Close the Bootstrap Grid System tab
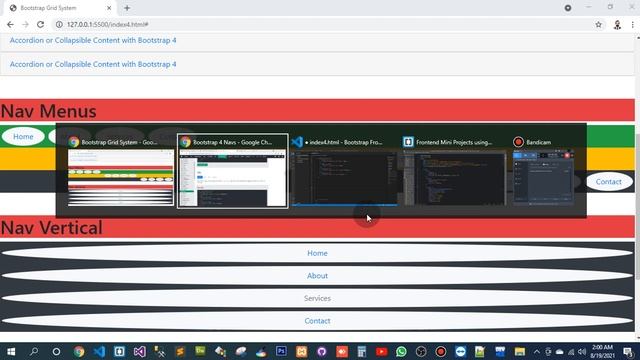The width and height of the screenshot is (640, 360). tap(109, 8)
